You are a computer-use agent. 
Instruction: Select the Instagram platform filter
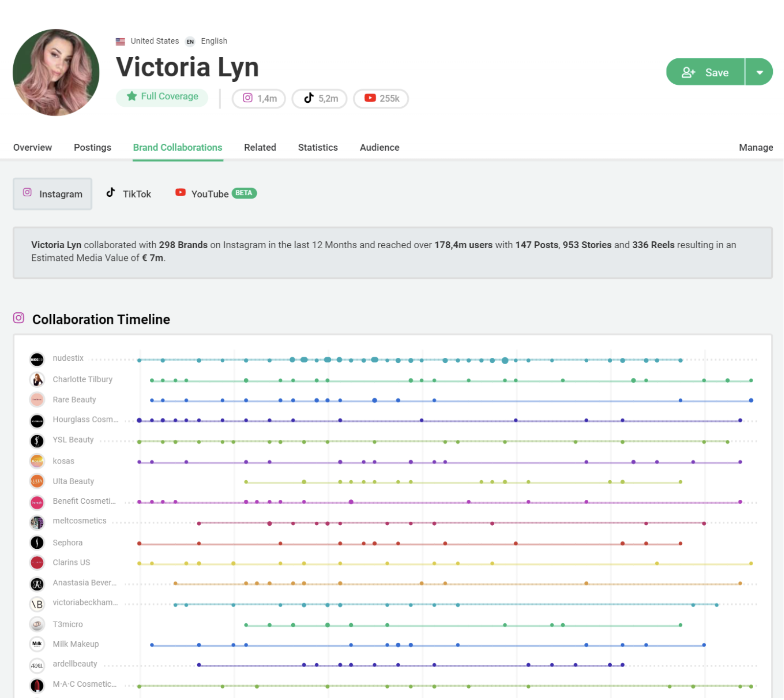click(52, 194)
